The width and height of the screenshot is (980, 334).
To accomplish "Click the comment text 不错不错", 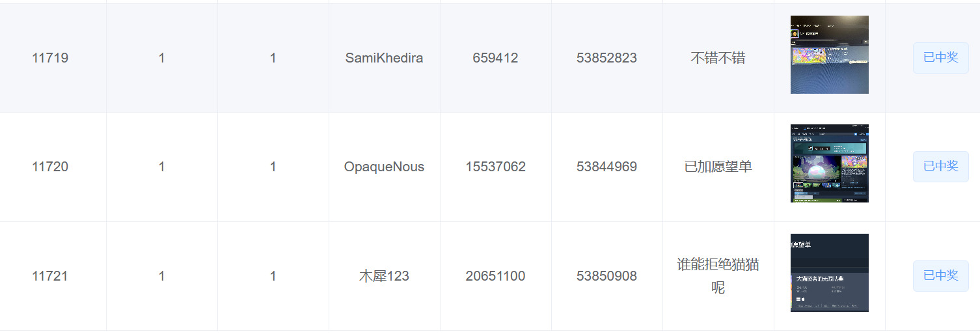I will [x=718, y=58].
